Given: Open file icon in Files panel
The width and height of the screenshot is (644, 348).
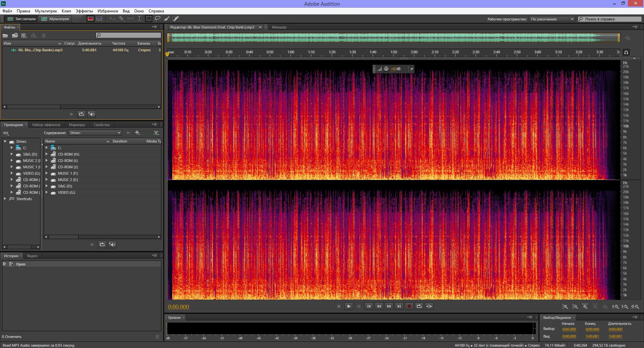Looking at the screenshot, I should pyautogui.click(x=5, y=35).
